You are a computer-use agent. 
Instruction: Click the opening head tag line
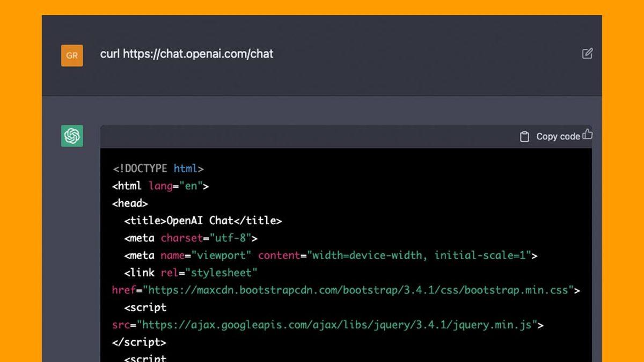tap(130, 203)
